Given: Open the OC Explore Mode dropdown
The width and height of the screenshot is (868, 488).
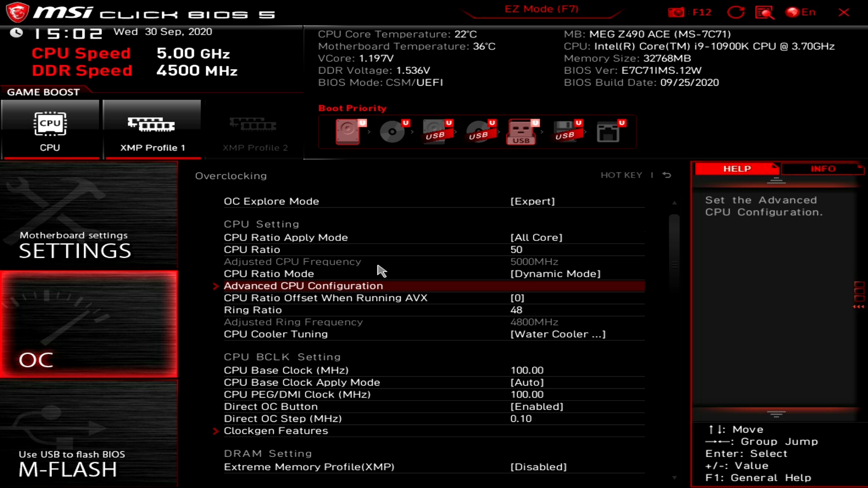Looking at the screenshot, I should tap(532, 201).
